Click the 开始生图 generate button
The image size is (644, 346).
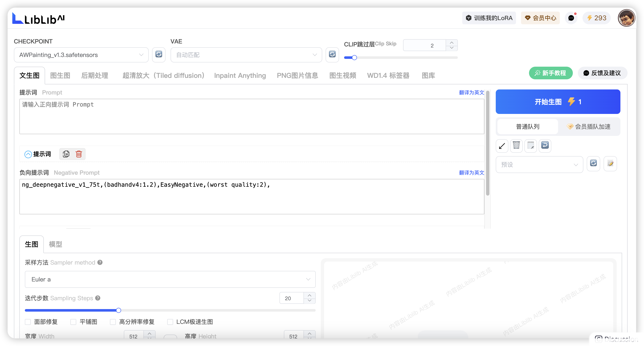(558, 102)
